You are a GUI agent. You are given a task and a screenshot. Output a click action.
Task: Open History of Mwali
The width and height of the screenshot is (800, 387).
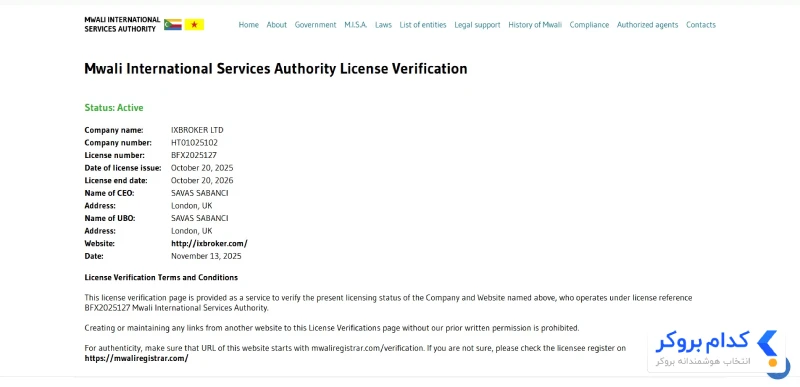(x=535, y=24)
